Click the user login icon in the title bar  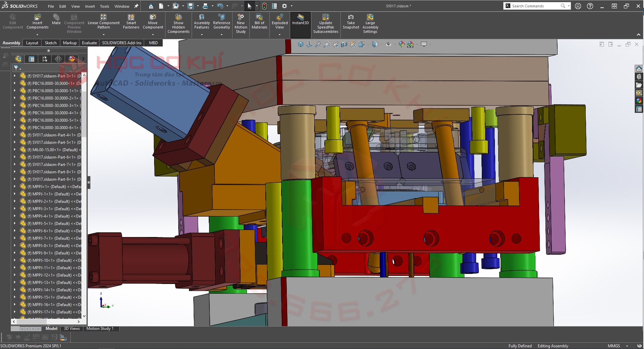point(578,6)
